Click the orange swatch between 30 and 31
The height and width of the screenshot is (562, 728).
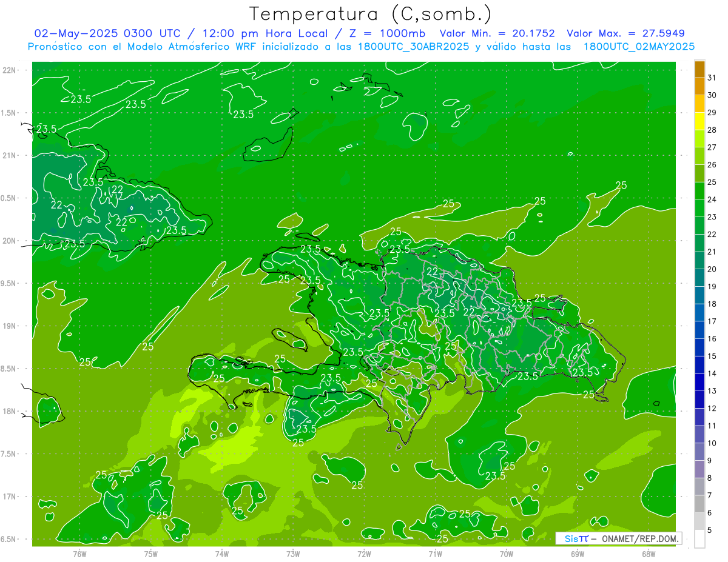pyautogui.click(x=699, y=87)
